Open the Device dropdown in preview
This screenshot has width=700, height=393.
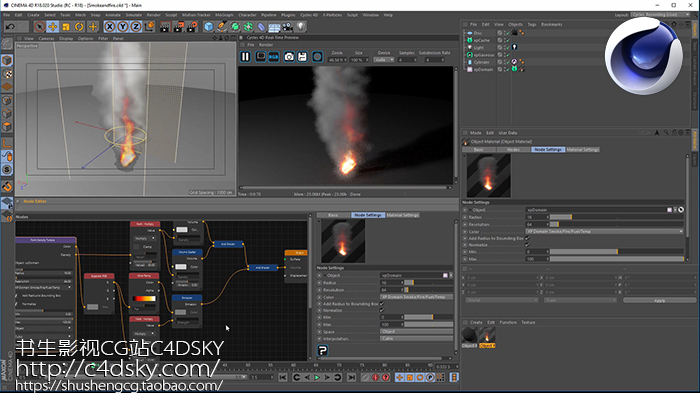coord(384,60)
